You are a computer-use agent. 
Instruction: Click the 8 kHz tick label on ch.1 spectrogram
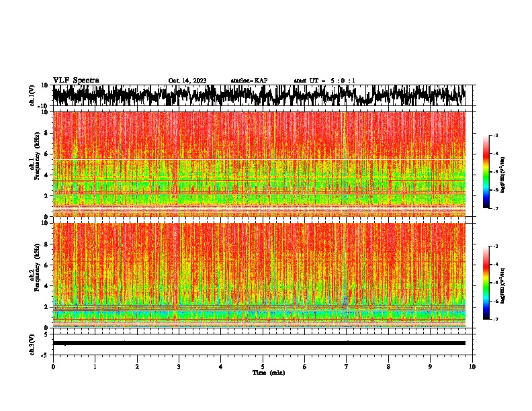[x=46, y=133]
